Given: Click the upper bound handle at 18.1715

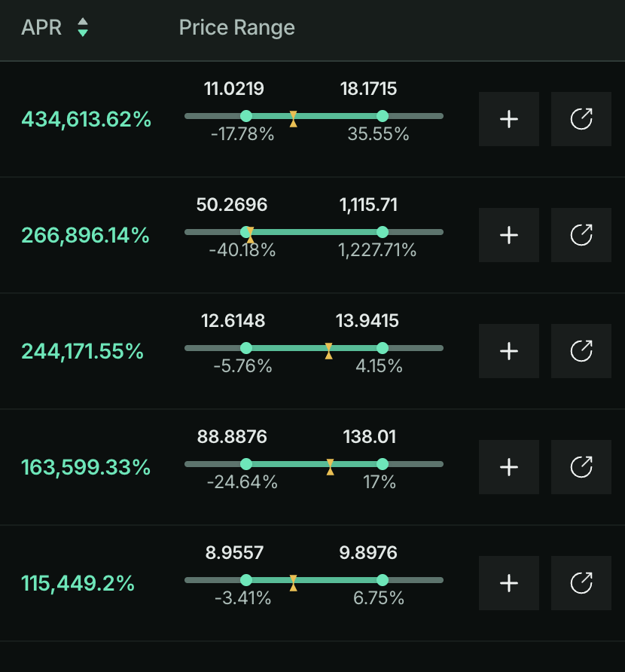Looking at the screenshot, I should (383, 116).
